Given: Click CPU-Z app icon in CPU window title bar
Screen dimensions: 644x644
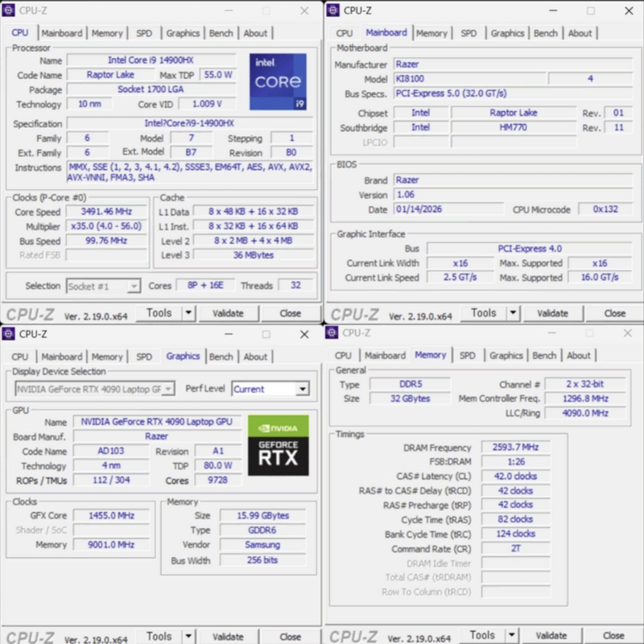Looking at the screenshot, I should [x=8, y=10].
